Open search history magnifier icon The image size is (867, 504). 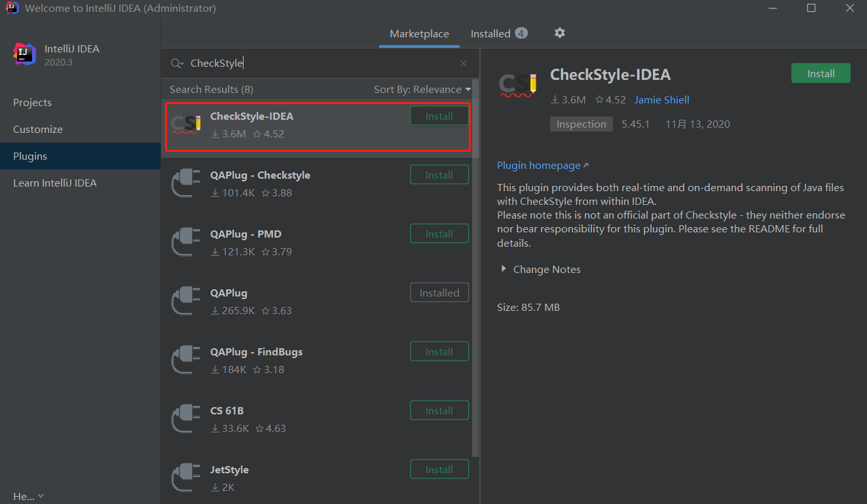[177, 63]
